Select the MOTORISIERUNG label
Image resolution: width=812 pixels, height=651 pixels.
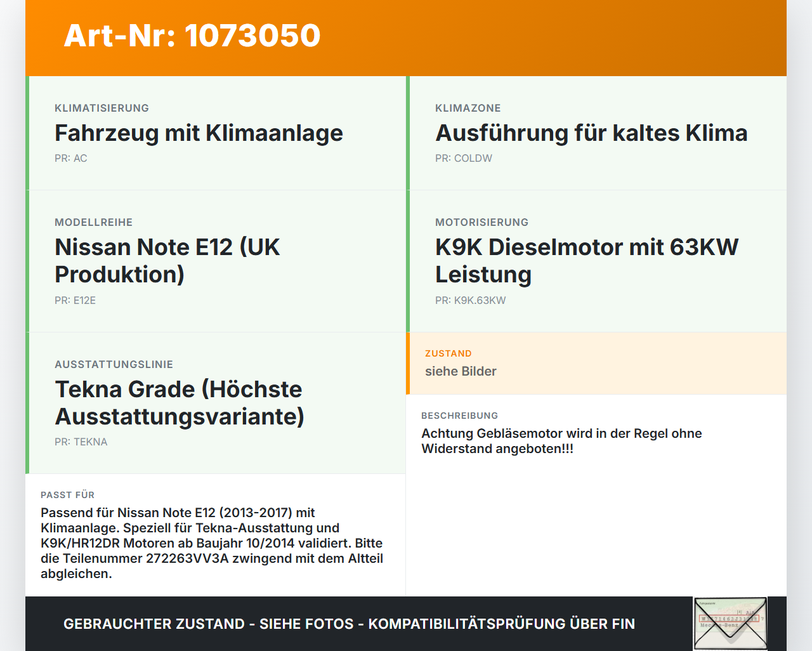481,222
